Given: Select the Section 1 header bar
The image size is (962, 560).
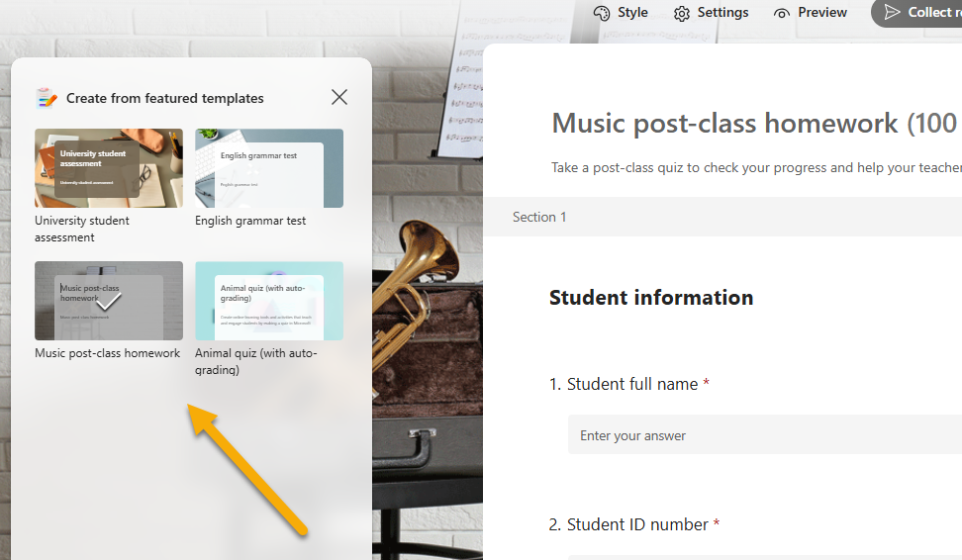Looking at the screenshot, I should pos(721,217).
